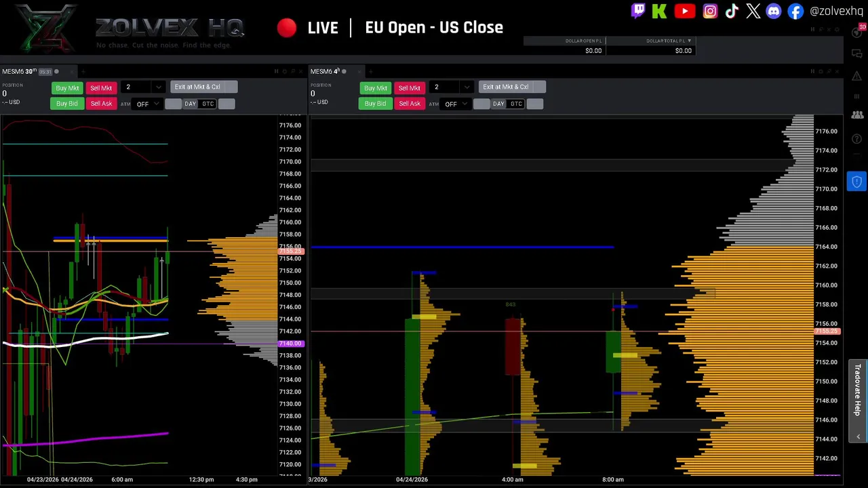The height and width of the screenshot is (488, 868).
Task: Pause the MESM6 4h chart panel via its pause icon
Action: tap(812, 71)
